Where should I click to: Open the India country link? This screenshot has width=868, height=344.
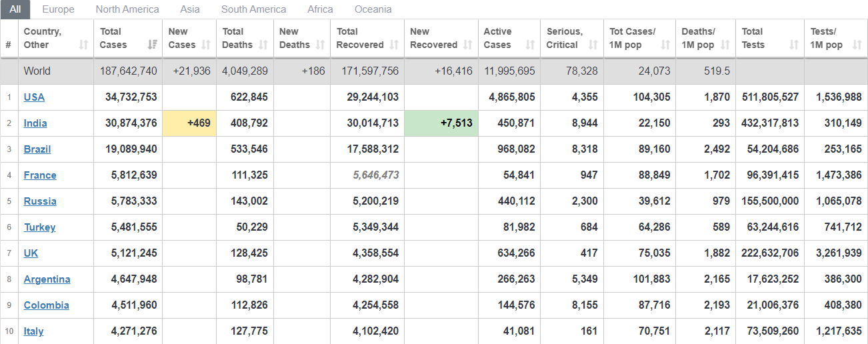pyautogui.click(x=35, y=123)
